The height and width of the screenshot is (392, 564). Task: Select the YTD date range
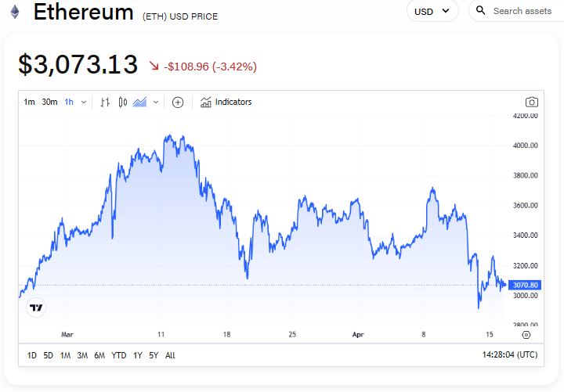(x=119, y=355)
